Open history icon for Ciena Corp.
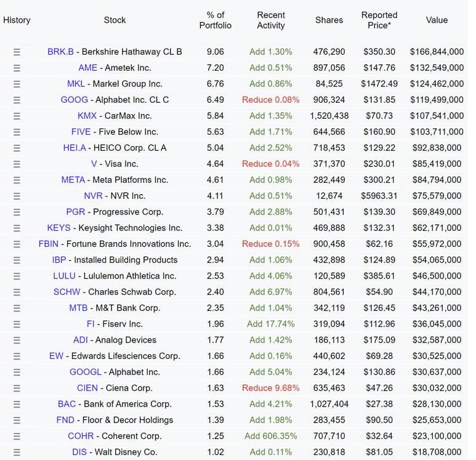Screen dimensions: 476x460 [17, 388]
